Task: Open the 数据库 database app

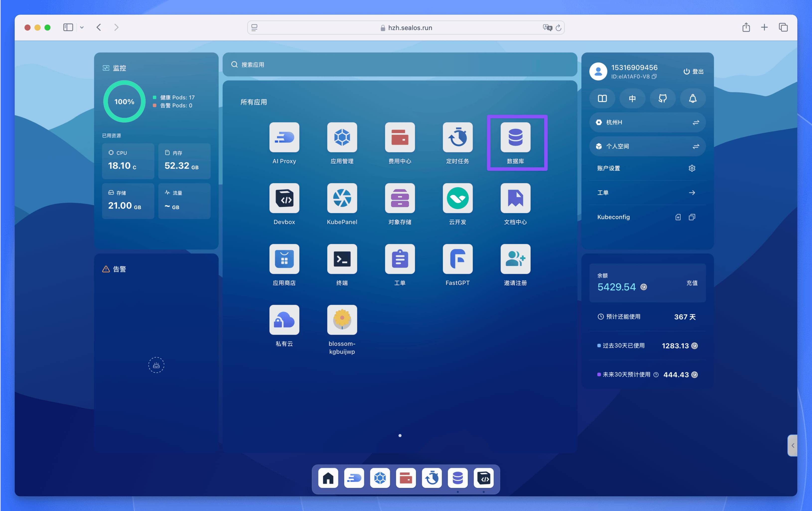Action: (515, 138)
